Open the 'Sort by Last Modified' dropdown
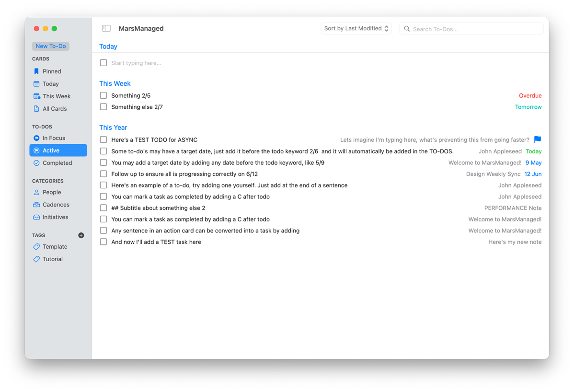Viewport: 574px width, 392px height. point(356,29)
